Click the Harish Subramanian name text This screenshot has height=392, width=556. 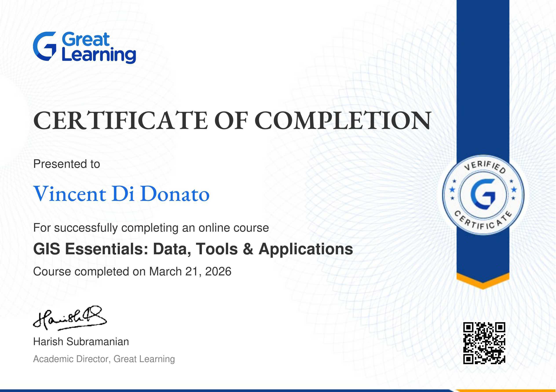pyautogui.click(x=81, y=342)
